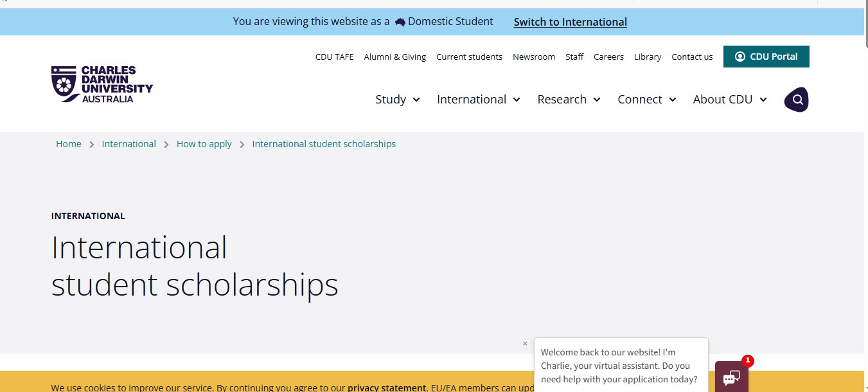The width and height of the screenshot is (868, 392).
Task: Click the kangaroo icon beside Domestic Student
Action: point(400,21)
